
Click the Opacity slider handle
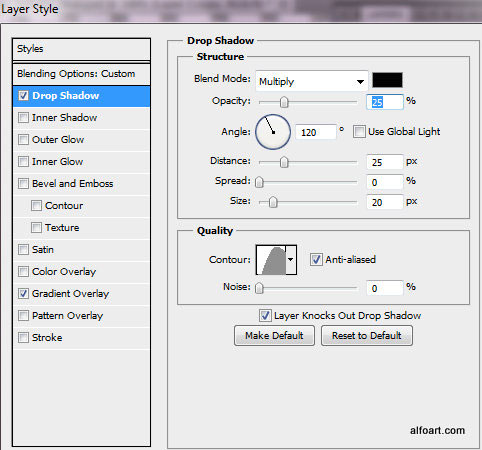[x=284, y=102]
